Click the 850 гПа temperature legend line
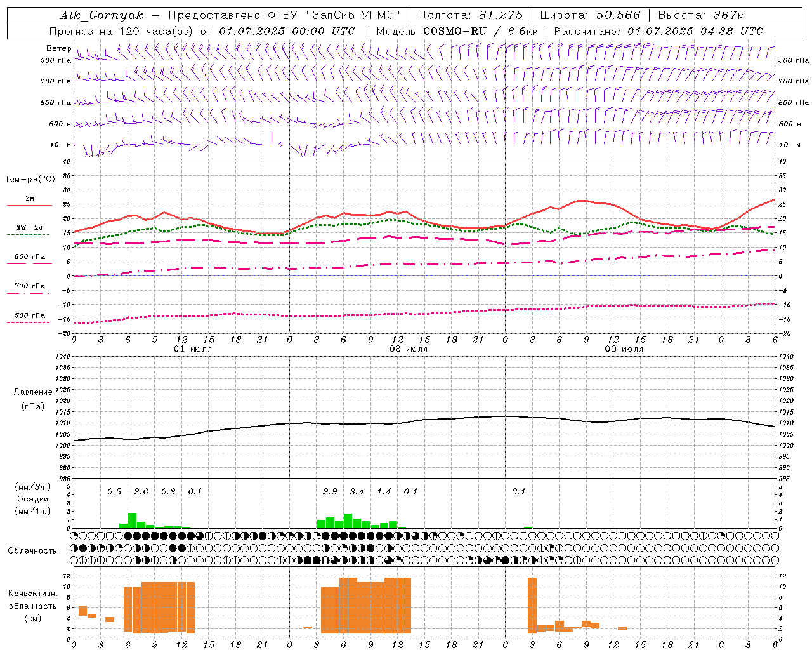This screenshot has width=812, height=650. point(29,263)
